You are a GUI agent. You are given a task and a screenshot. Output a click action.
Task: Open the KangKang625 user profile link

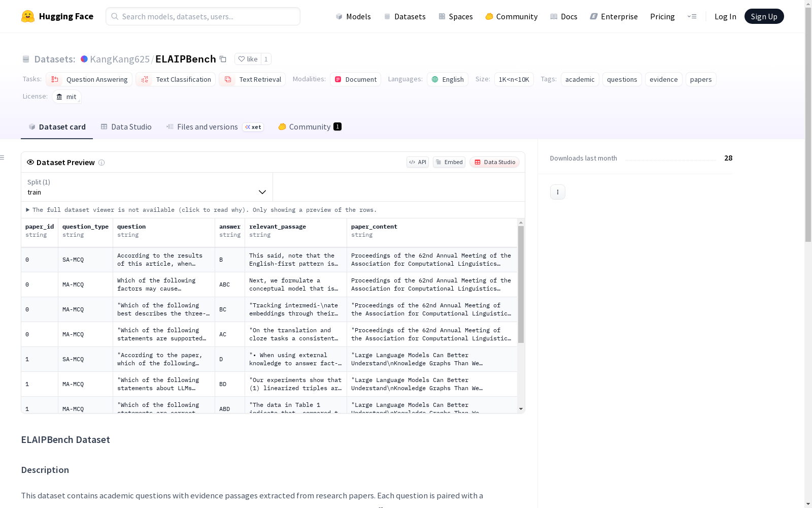pyautogui.click(x=120, y=59)
